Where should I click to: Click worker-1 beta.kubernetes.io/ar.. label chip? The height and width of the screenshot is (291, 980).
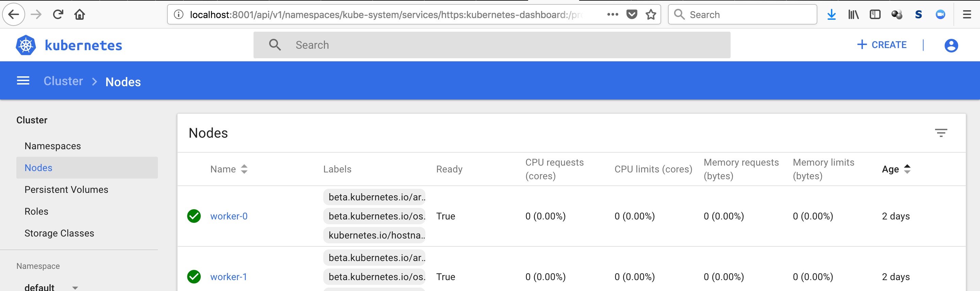point(374,258)
